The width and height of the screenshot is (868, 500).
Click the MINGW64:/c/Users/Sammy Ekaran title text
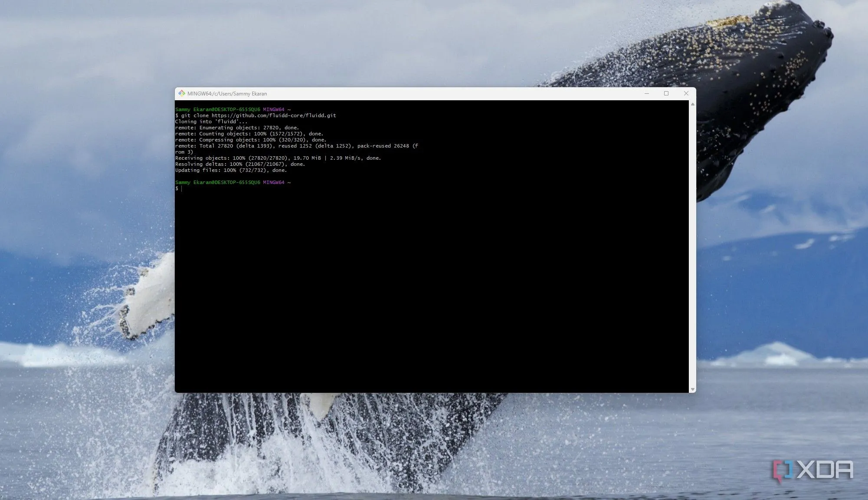pyautogui.click(x=227, y=94)
